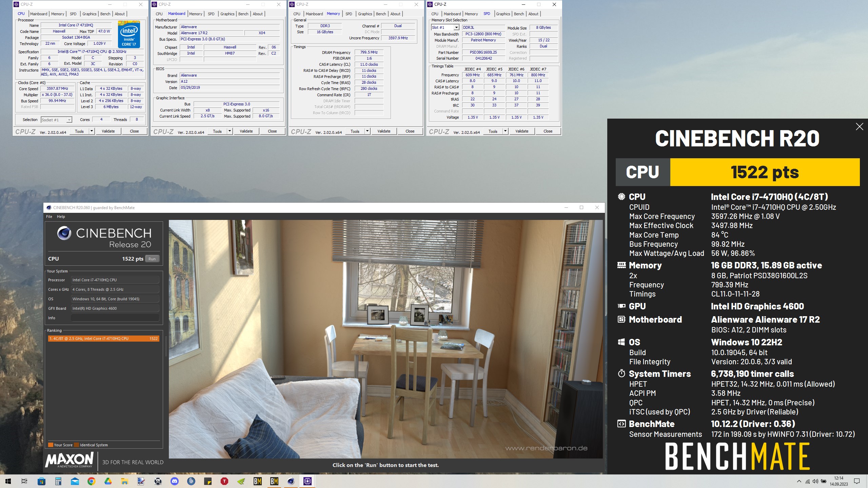868x488 pixels.
Task: Select the 4C/8T ranking row in Cinebench
Action: [x=103, y=339]
